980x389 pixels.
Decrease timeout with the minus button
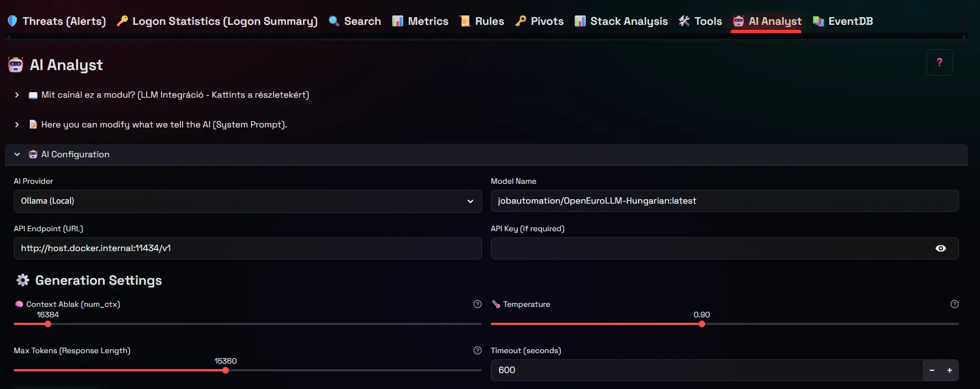pyautogui.click(x=931, y=370)
